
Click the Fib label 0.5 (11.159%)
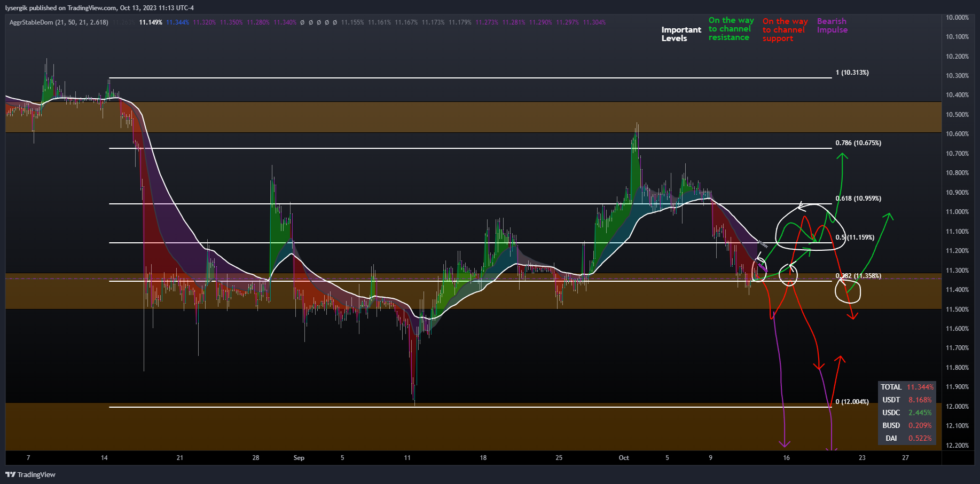(x=855, y=237)
